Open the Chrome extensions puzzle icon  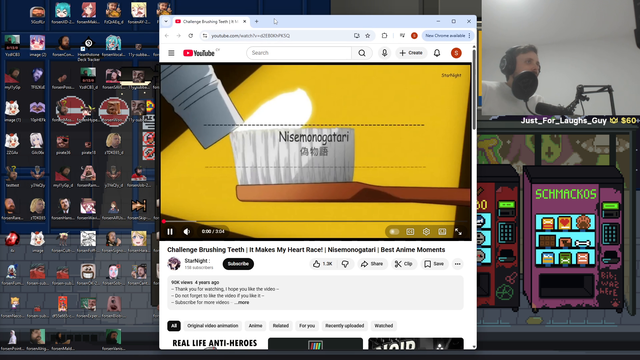click(384, 36)
